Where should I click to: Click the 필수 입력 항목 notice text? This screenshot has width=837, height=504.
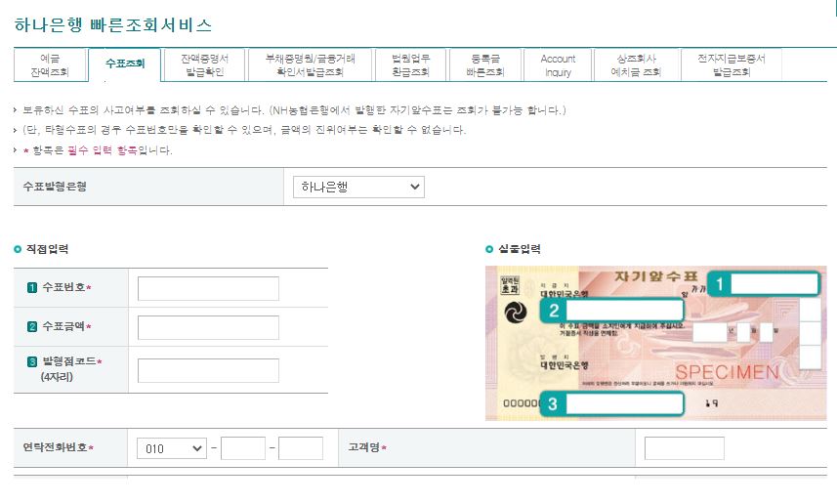point(103,150)
